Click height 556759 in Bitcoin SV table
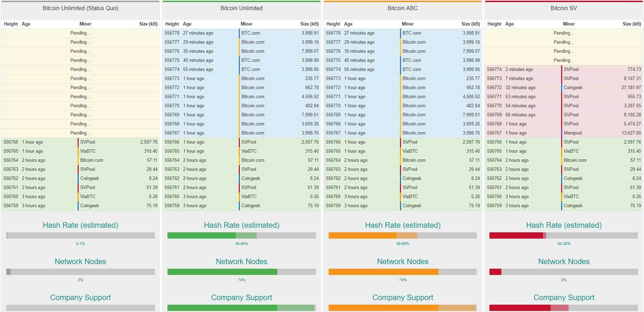Screen dimensions: 644x312 tap(494, 205)
